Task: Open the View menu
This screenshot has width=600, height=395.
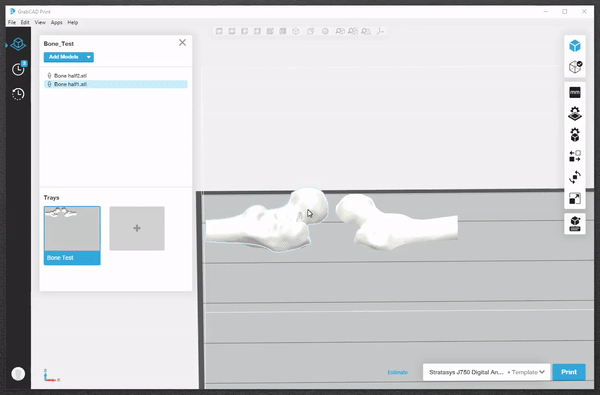Action: tap(40, 23)
